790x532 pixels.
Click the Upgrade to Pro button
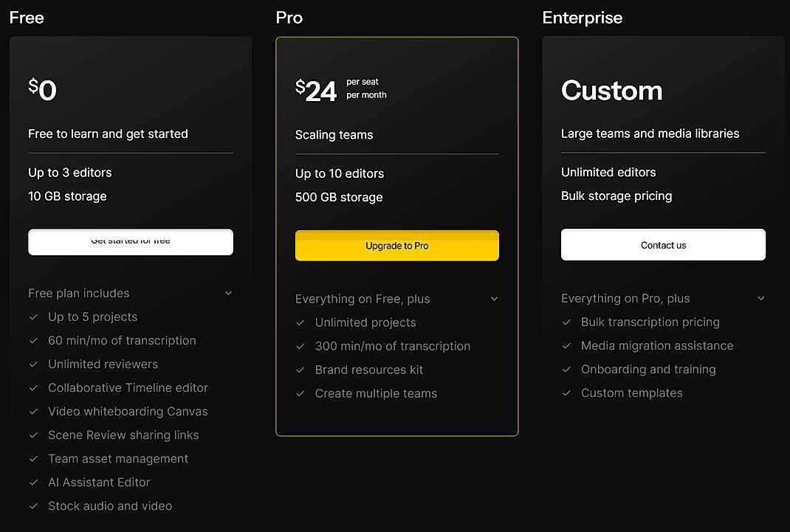(396, 245)
